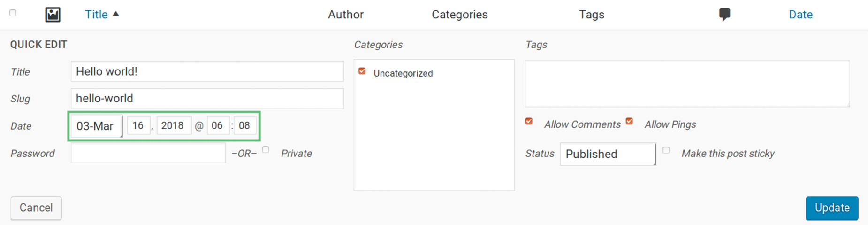
Task: Click the Title field with Hello world!
Action: point(207,71)
